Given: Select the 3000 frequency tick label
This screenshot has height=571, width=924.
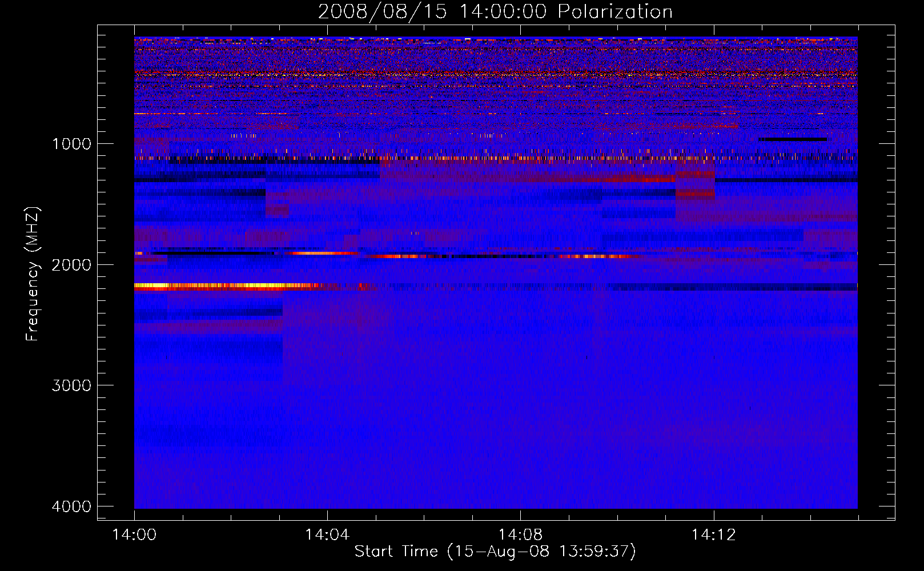Looking at the screenshot, I should coord(71,385).
